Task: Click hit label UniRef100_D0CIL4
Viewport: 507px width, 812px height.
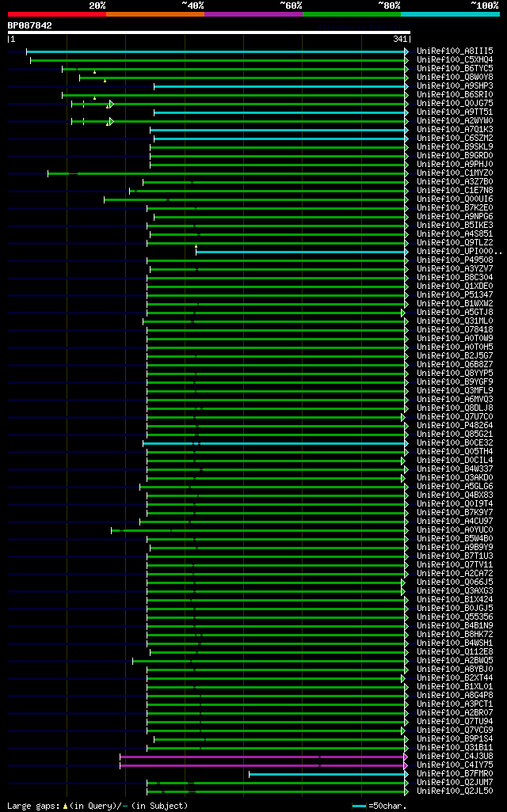Action: click(x=455, y=461)
